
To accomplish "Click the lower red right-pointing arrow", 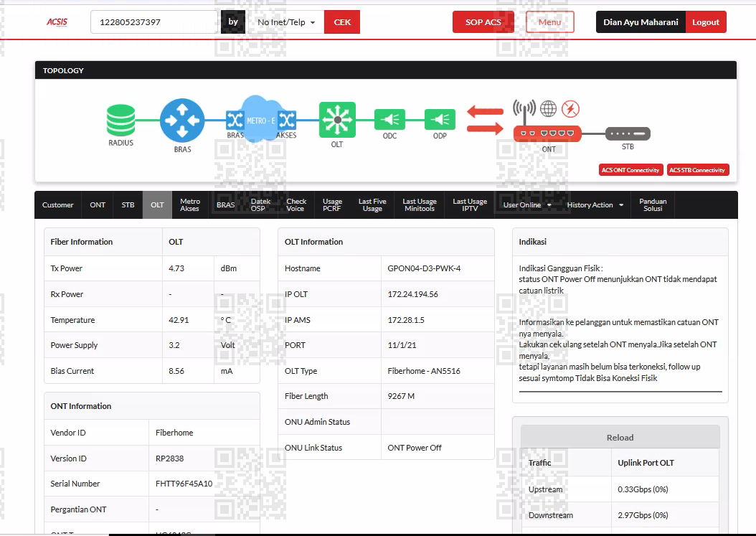I will click(486, 128).
